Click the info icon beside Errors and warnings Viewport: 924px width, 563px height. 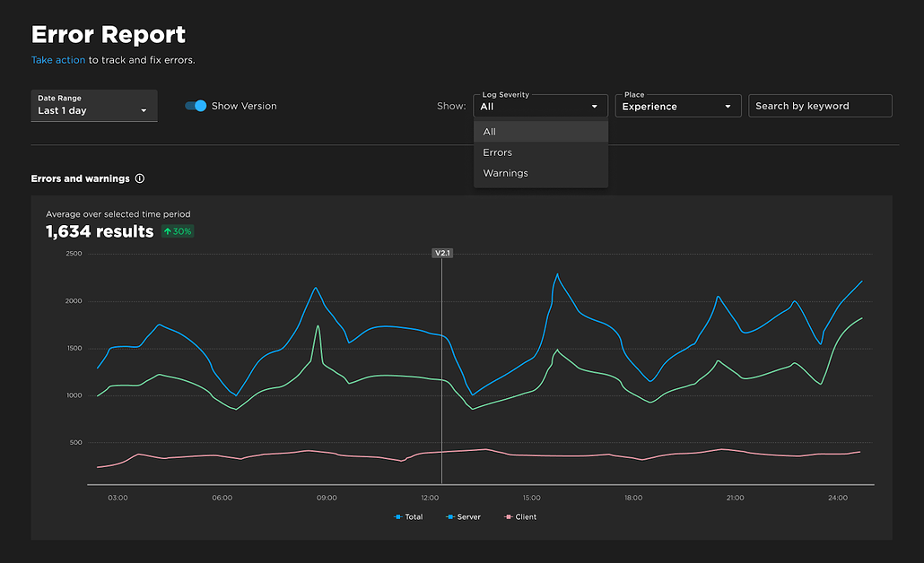tap(140, 178)
